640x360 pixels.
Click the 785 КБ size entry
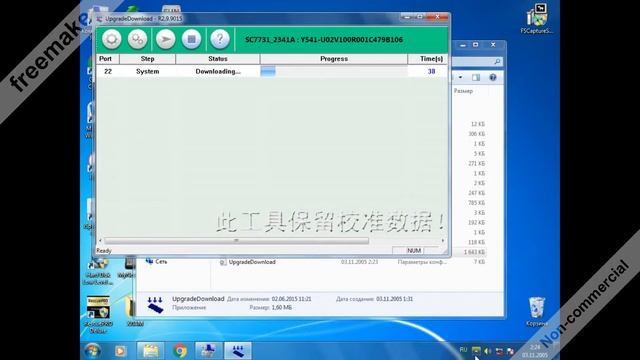coord(476,203)
